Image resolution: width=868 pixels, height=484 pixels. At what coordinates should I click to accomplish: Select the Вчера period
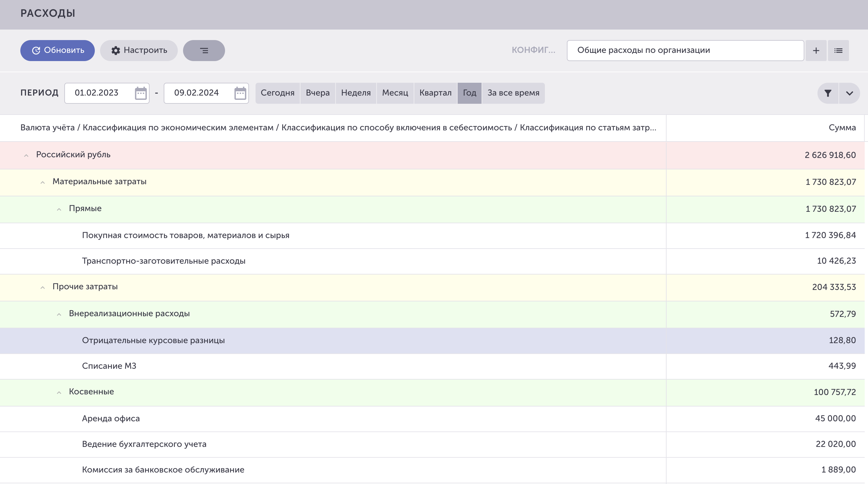point(318,93)
